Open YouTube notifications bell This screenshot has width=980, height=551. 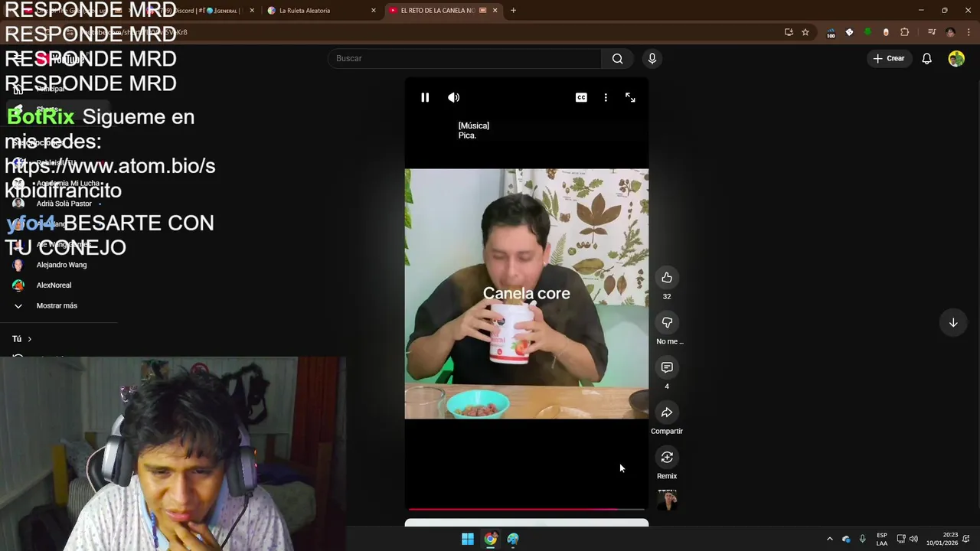(x=926, y=58)
